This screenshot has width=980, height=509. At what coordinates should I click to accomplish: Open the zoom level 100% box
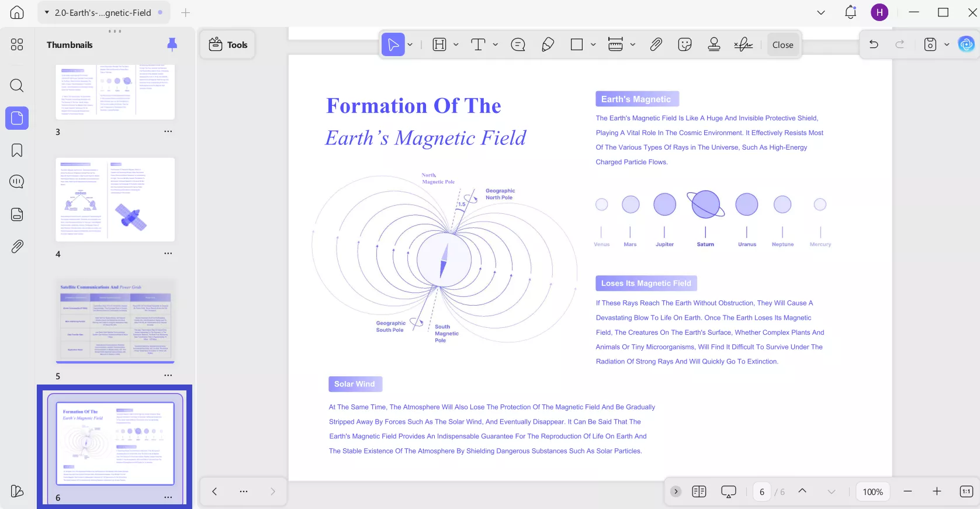[872, 492]
